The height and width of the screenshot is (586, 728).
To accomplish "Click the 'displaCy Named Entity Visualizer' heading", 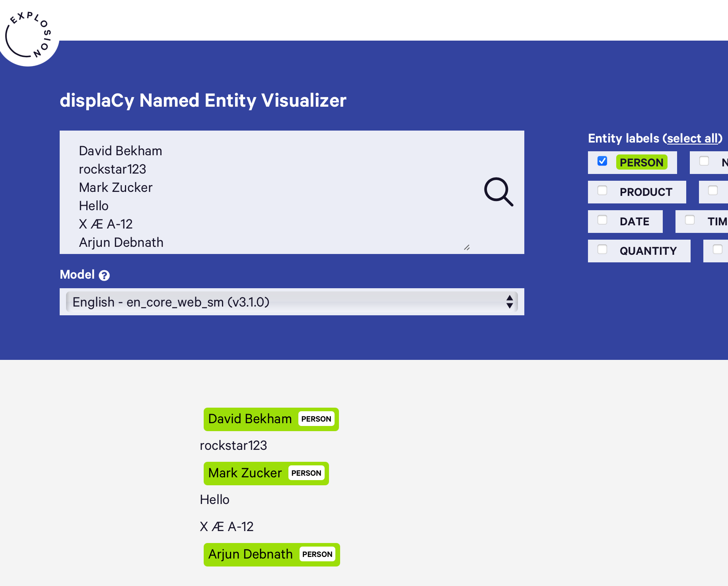I will point(203,100).
